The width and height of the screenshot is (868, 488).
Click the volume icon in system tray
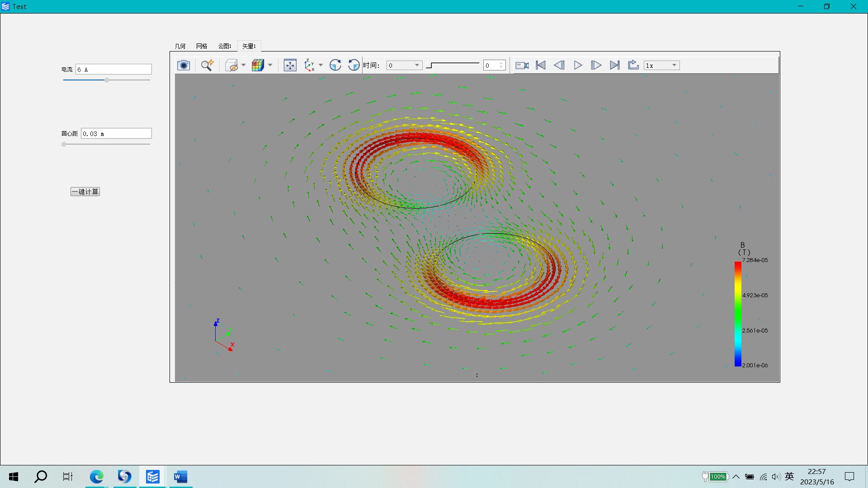pyautogui.click(x=776, y=477)
